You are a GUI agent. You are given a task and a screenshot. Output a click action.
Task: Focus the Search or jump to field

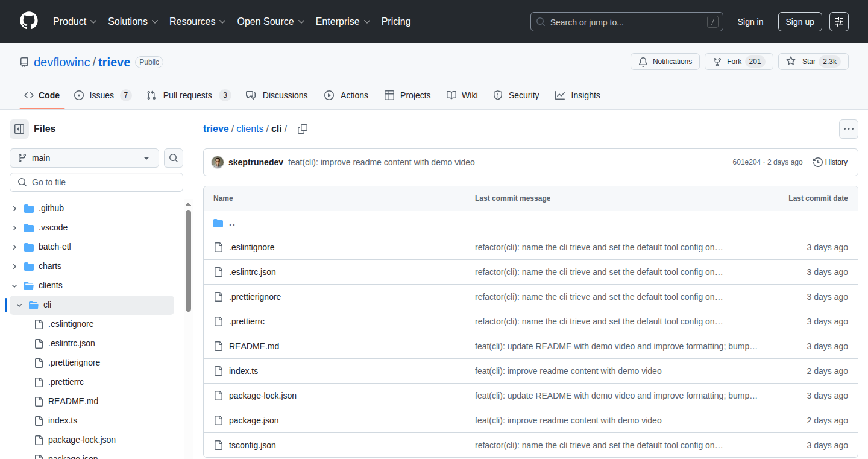627,22
